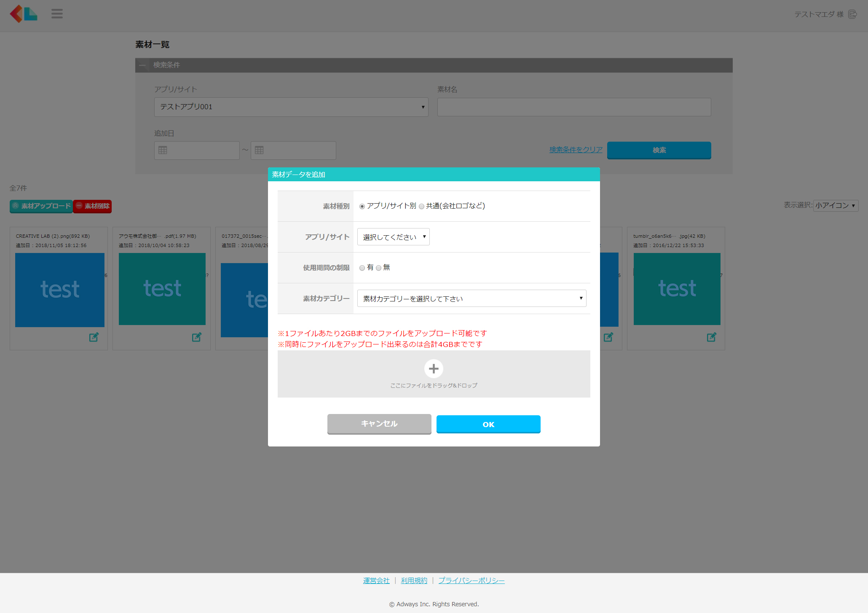Select 有 for usage period limit

pos(362,268)
